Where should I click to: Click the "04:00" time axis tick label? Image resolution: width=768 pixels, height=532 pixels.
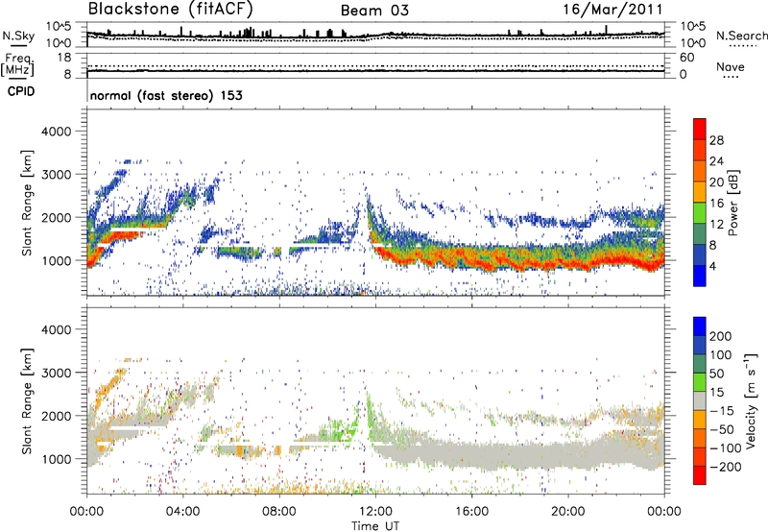click(x=182, y=512)
